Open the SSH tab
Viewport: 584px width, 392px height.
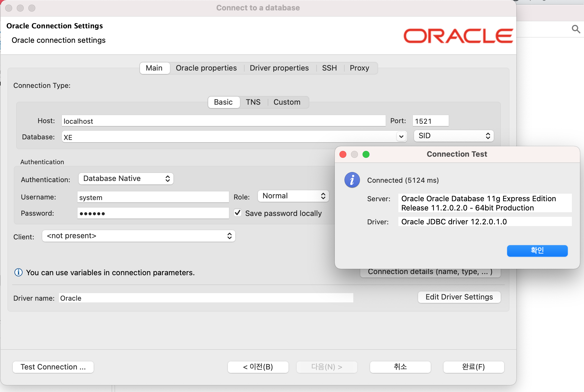tap(329, 68)
